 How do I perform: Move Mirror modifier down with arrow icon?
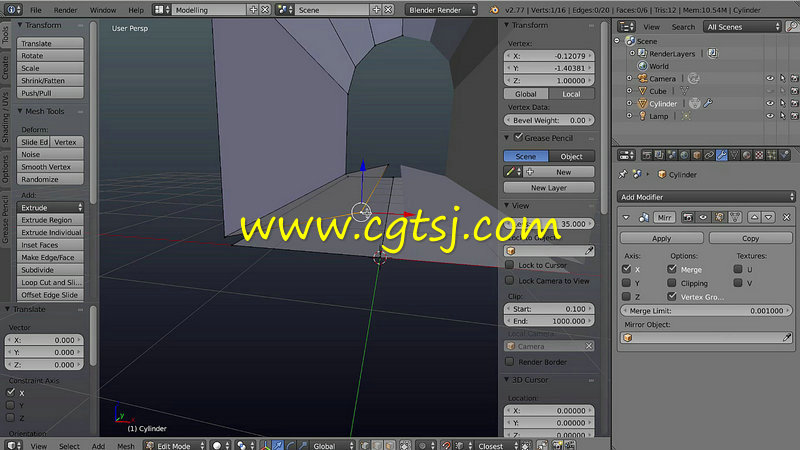click(x=768, y=218)
